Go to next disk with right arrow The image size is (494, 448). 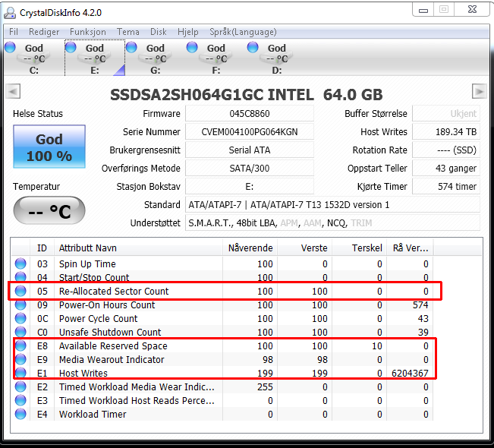[479, 91]
